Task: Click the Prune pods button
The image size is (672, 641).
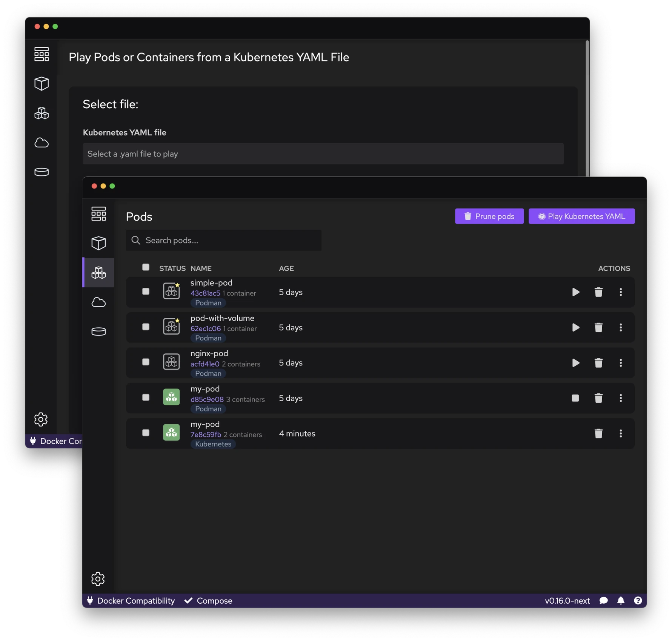Action: pyautogui.click(x=489, y=216)
